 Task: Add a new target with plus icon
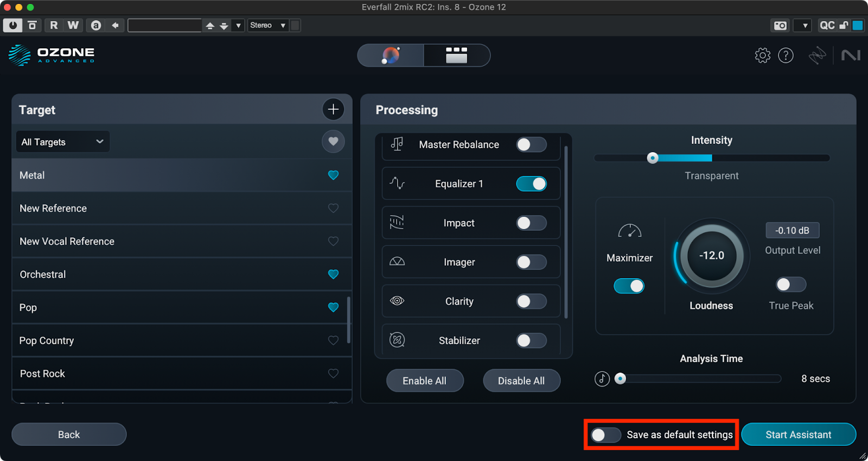333,109
